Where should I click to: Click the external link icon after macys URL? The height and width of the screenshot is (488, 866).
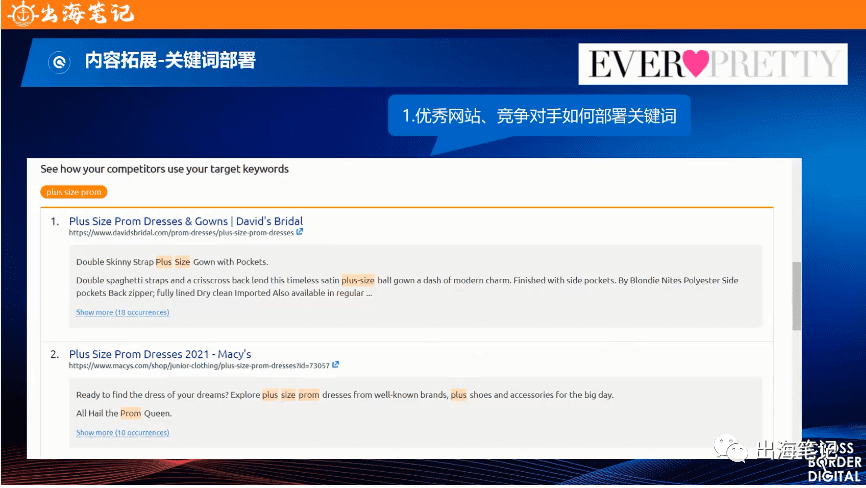pos(335,364)
